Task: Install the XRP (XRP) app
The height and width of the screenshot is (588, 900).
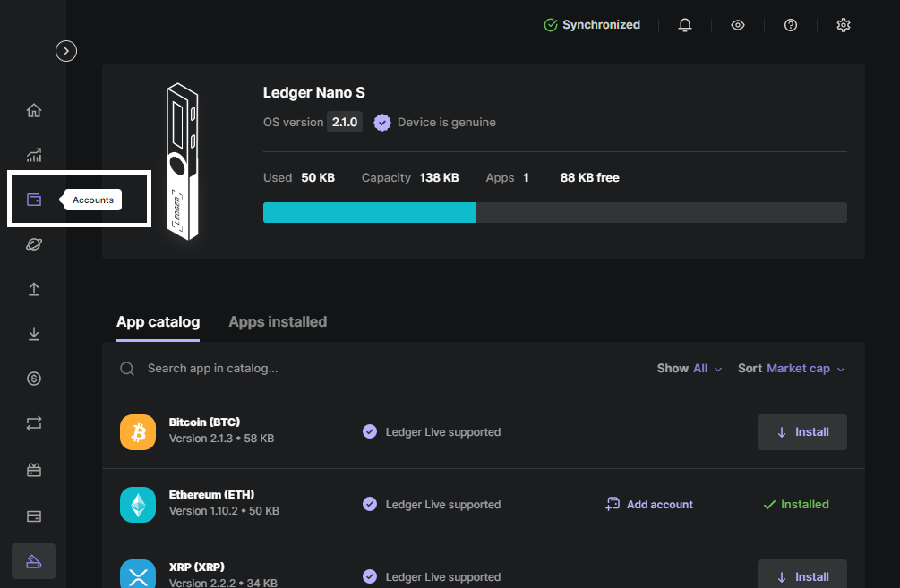Action: (x=801, y=575)
